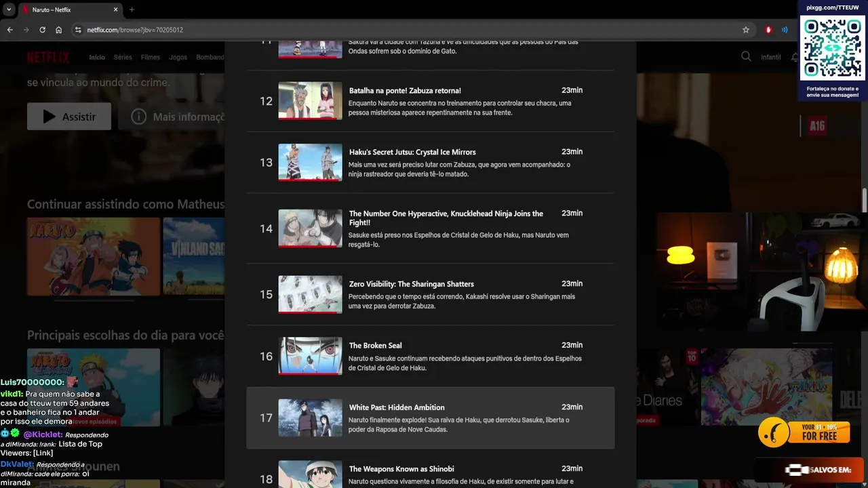
Task: Select title The Number One Hyperactive, Knucklehead Ninja
Action: pyautogui.click(x=446, y=218)
